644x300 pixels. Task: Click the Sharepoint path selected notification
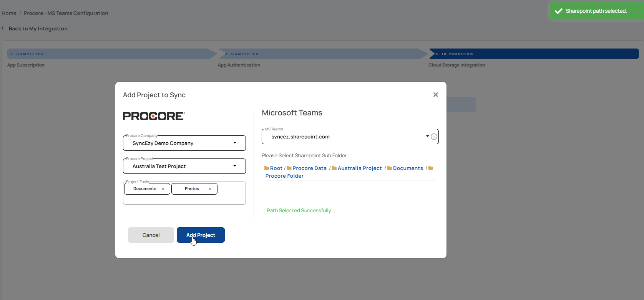(x=597, y=11)
